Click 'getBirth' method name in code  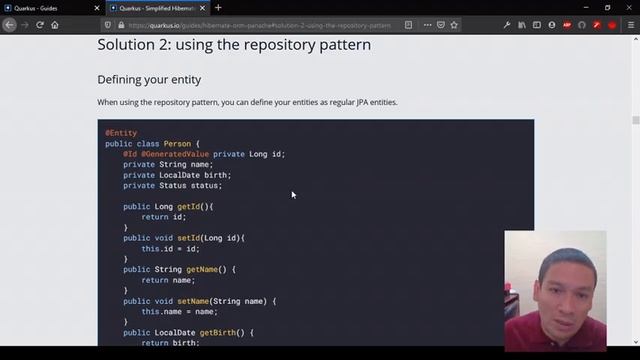218,333
